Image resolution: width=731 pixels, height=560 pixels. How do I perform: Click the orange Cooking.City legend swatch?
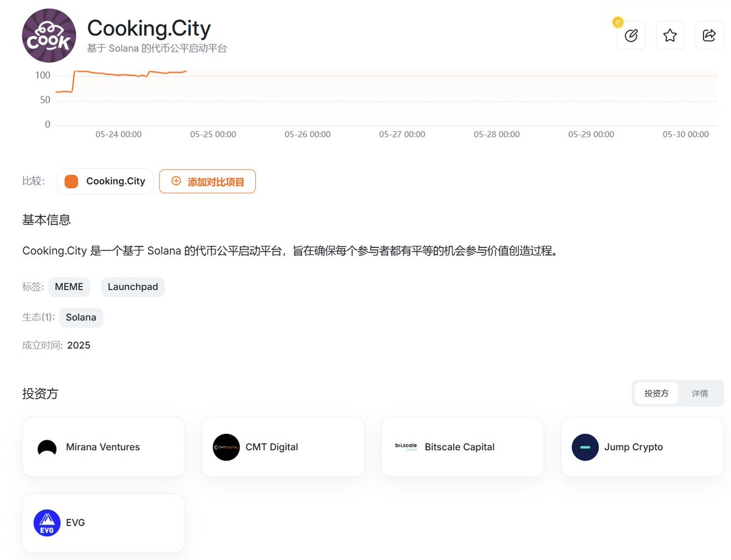71,182
